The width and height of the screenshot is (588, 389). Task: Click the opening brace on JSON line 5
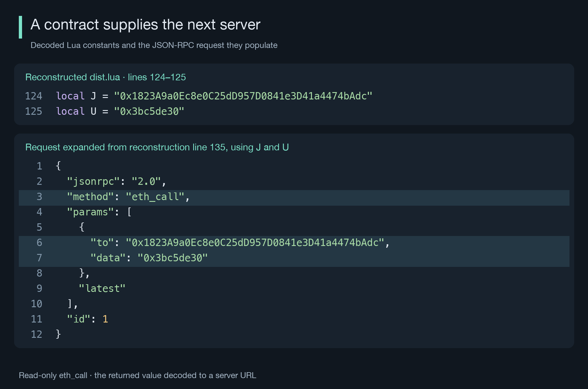point(82,227)
